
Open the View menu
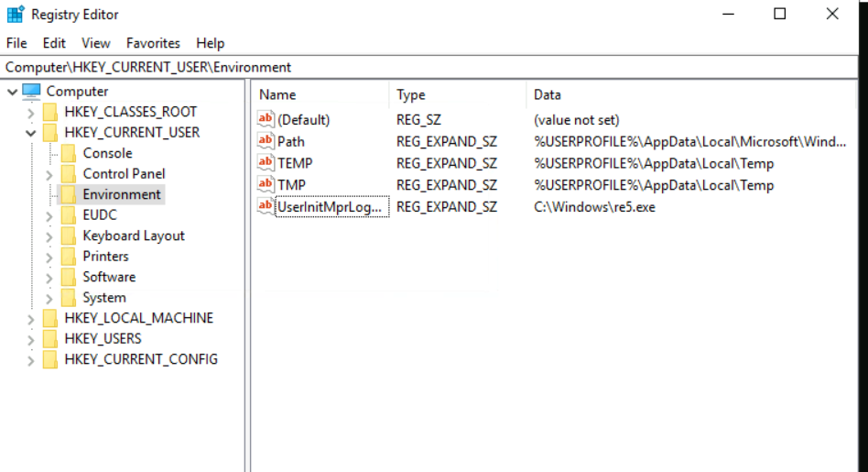click(x=96, y=43)
